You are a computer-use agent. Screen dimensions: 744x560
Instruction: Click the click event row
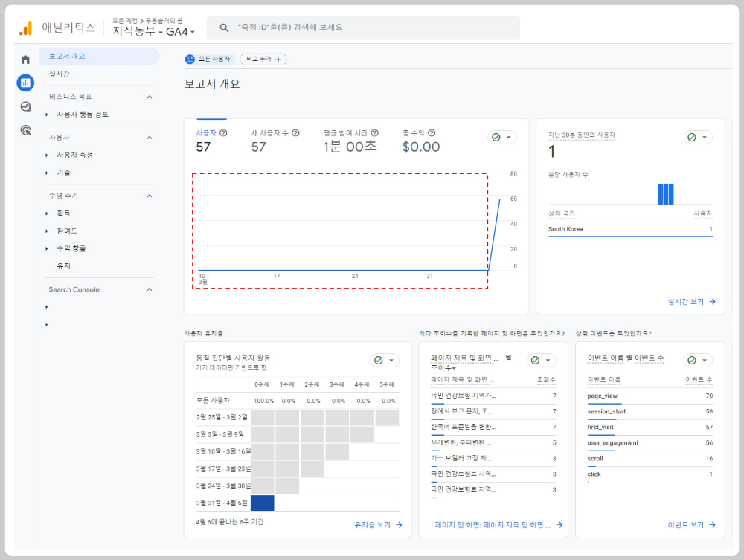(650, 474)
